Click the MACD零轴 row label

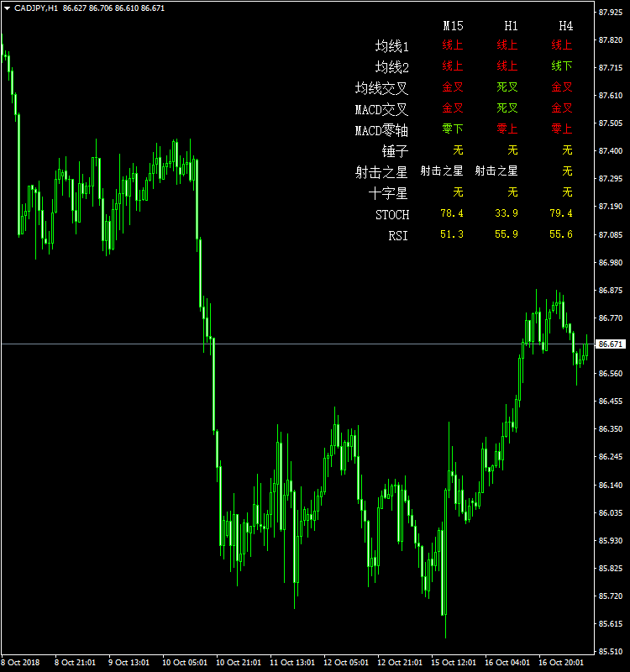tap(381, 130)
